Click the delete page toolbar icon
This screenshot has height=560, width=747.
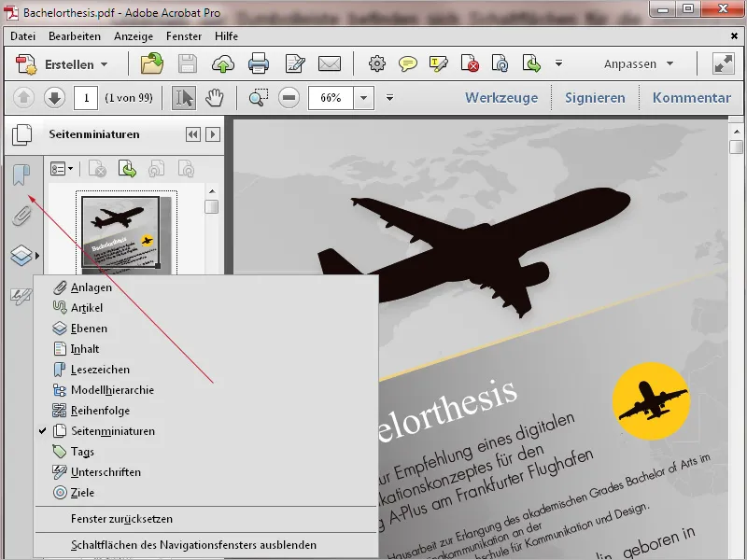point(470,63)
